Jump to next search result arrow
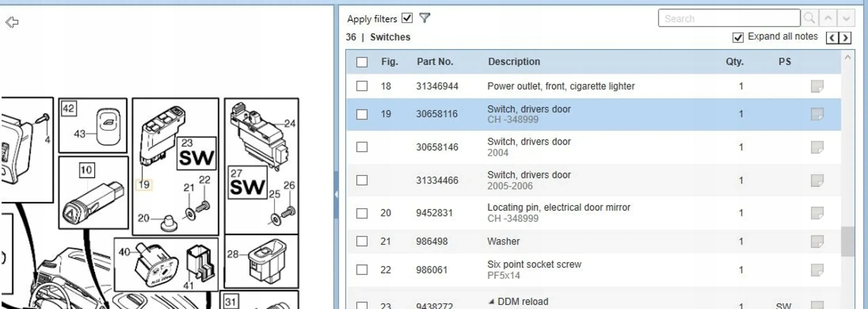The height and width of the screenshot is (309, 868). (x=846, y=18)
